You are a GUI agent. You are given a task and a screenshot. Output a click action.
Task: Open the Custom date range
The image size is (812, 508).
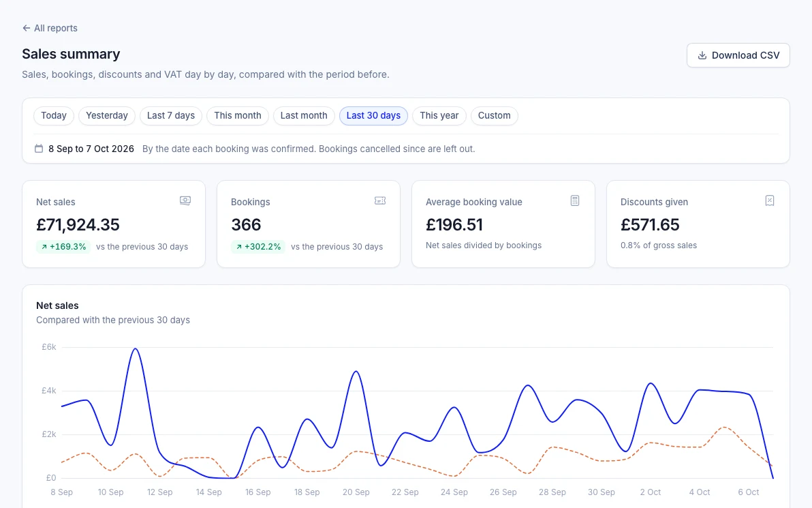pyautogui.click(x=494, y=116)
